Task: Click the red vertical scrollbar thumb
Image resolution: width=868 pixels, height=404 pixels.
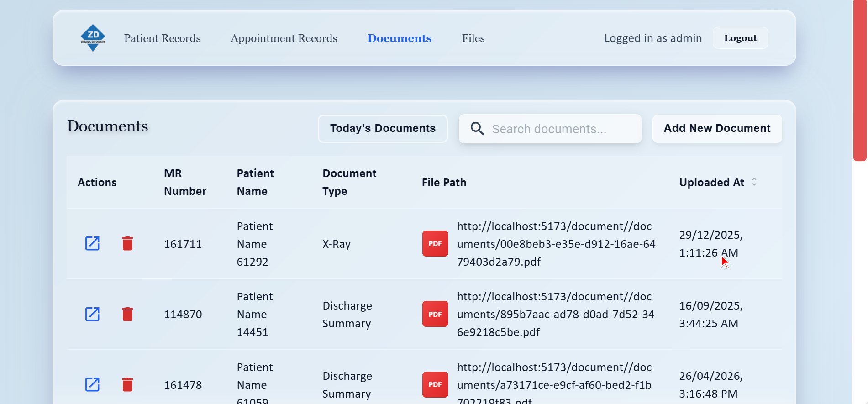Action: tap(860, 80)
